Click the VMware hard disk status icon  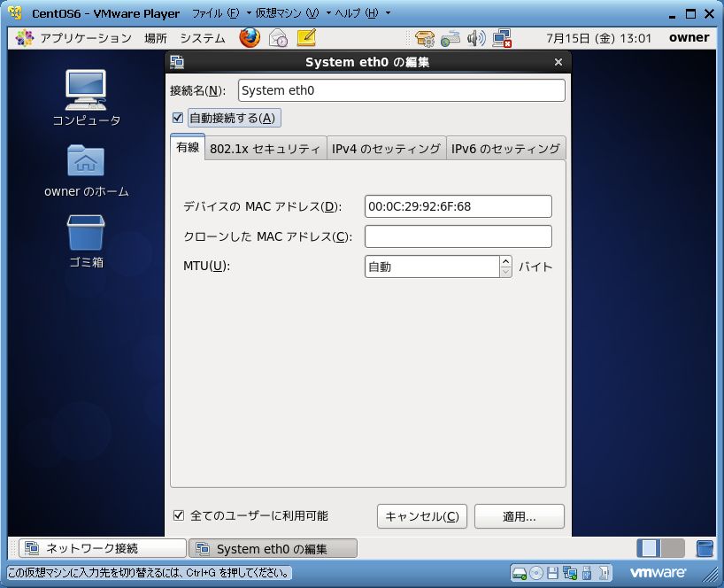pyautogui.click(x=520, y=573)
